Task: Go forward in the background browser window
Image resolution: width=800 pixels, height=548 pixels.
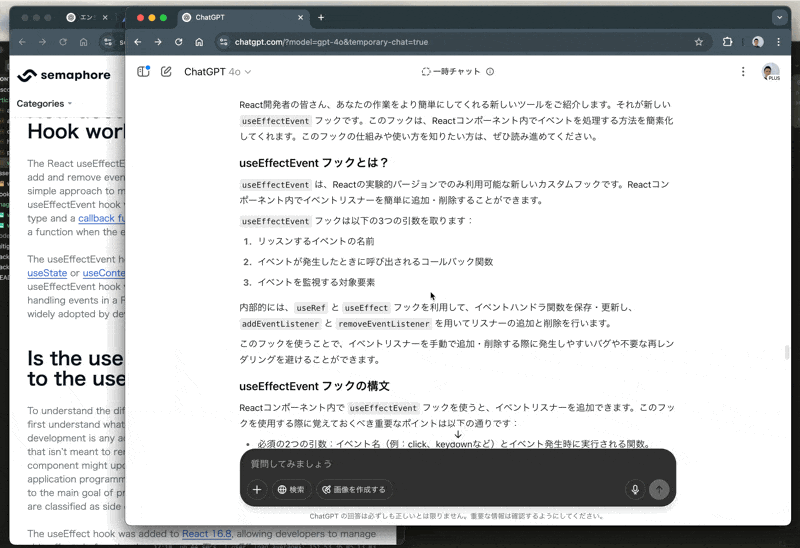Action: tap(42, 42)
